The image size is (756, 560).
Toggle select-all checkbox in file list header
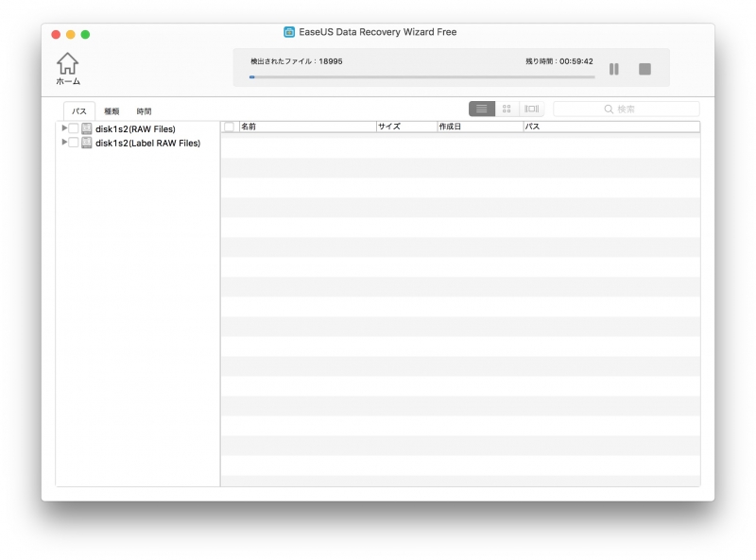coord(229,127)
